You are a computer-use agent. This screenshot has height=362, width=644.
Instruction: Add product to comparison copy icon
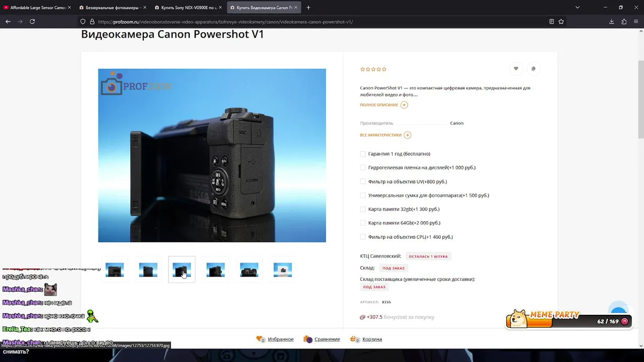533,68
